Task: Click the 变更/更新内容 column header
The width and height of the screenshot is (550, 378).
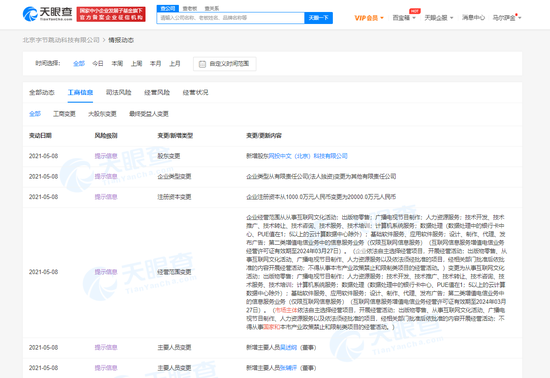Action: pos(264,135)
